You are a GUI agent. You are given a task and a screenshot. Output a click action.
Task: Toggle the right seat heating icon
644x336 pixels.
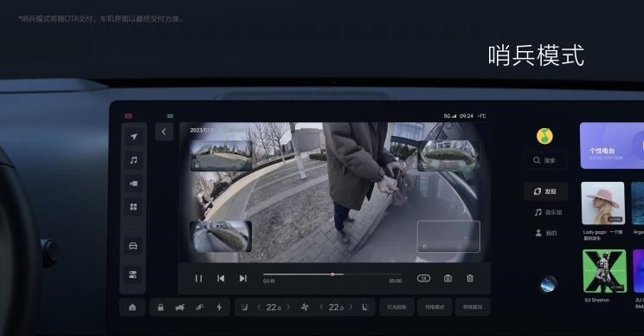coord(365,307)
